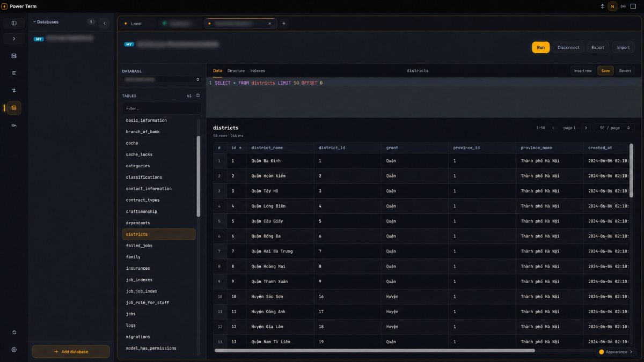The image size is (644, 362).
Task: Open the branch_of_bank table
Action: point(159,131)
